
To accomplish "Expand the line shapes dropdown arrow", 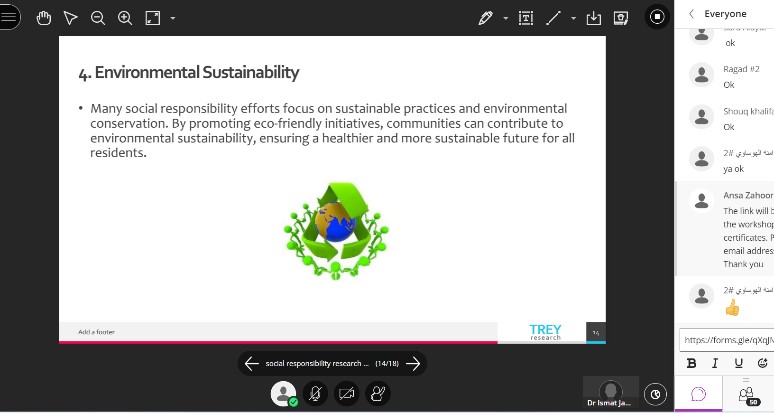I will pyautogui.click(x=573, y=18).
